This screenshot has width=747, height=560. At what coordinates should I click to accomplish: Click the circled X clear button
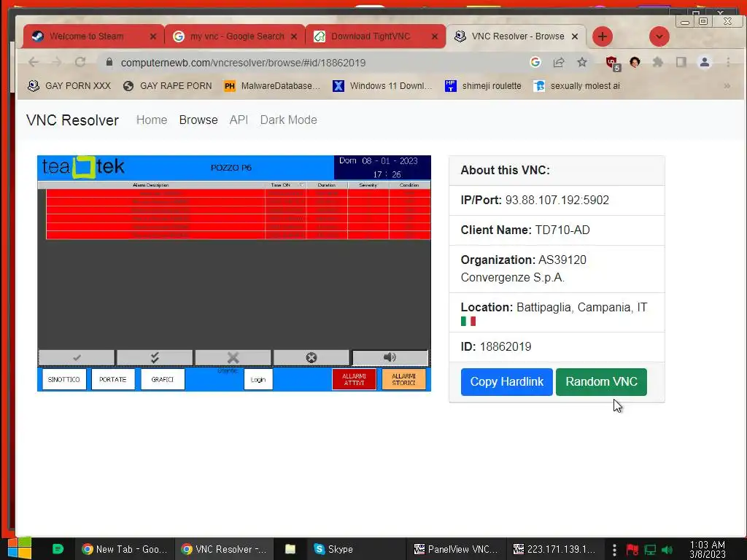[x=311, y=357]
